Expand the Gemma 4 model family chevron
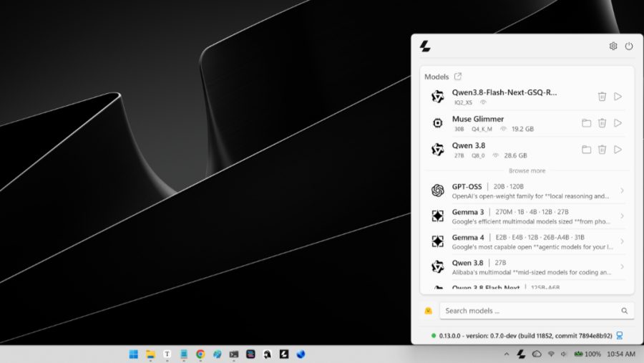 [x=622, y=242]
